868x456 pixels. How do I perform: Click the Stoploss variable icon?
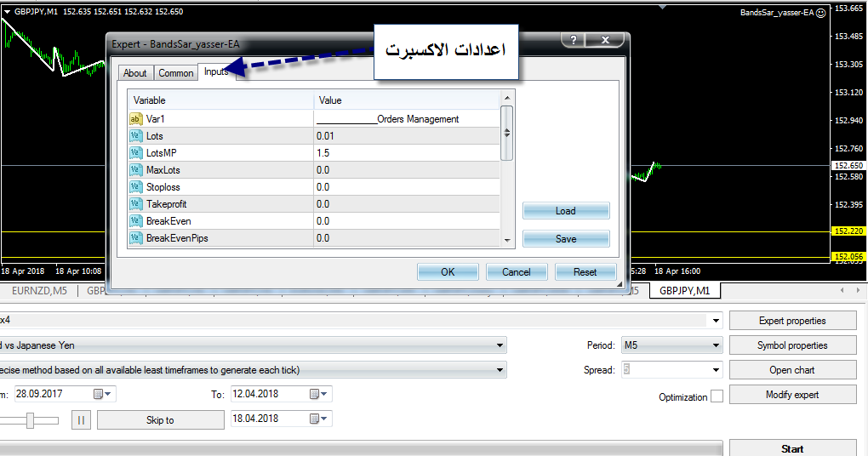(x=135, y=187)
